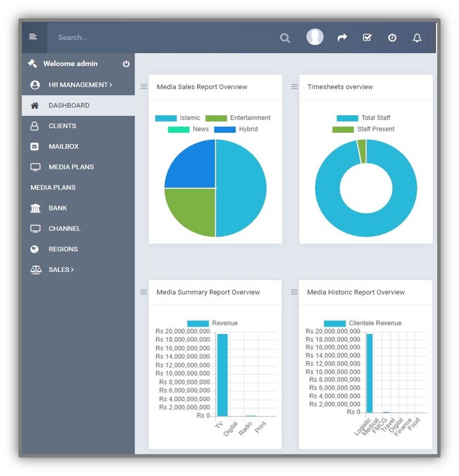Click the Regions globe icon
Viewport: 459px width, 476px height.
pos(35,249)
